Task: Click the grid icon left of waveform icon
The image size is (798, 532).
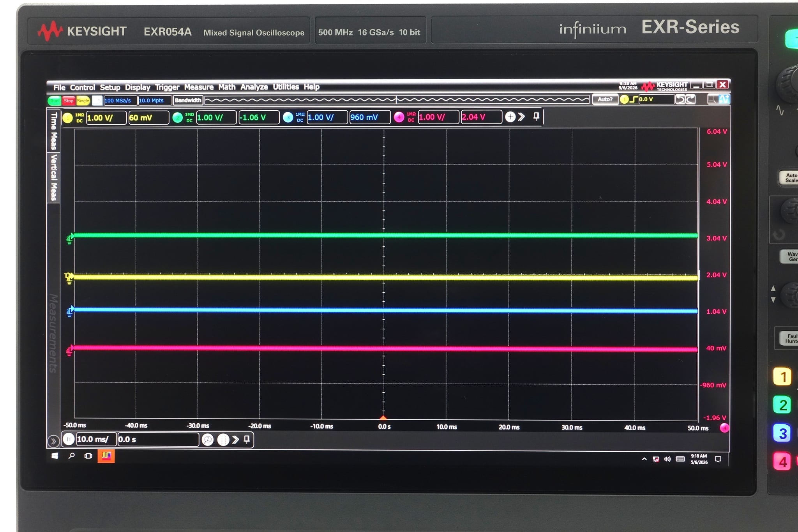Action: (713, 99)
